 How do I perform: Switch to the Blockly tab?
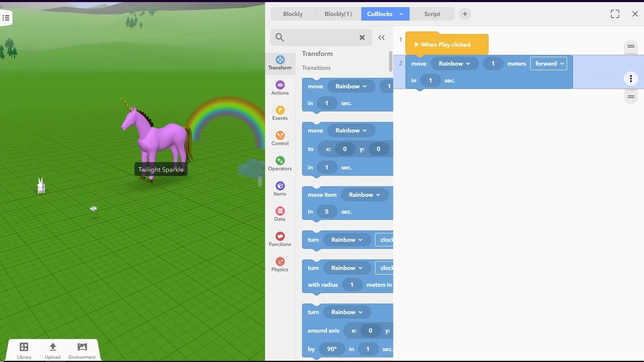click(293, 14)
